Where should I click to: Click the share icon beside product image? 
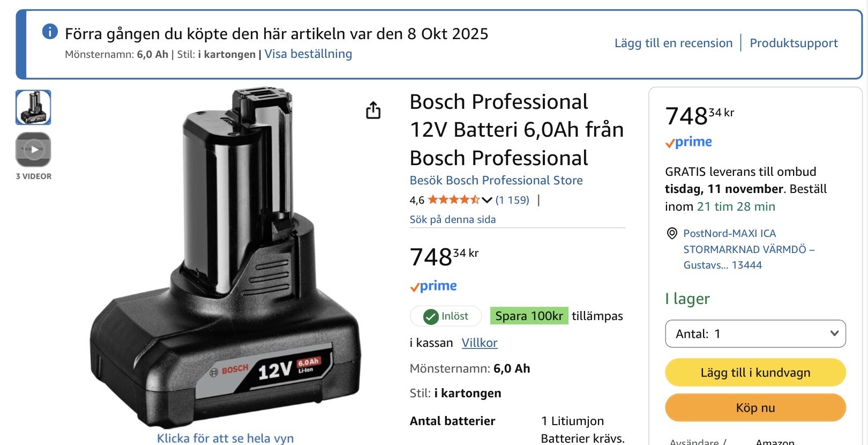pyautogui.click(x=373, y=110)
